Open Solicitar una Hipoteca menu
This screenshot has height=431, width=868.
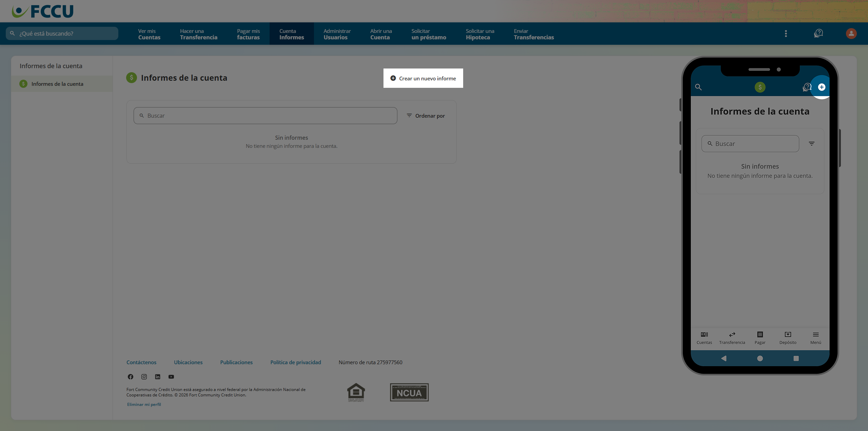480,34
